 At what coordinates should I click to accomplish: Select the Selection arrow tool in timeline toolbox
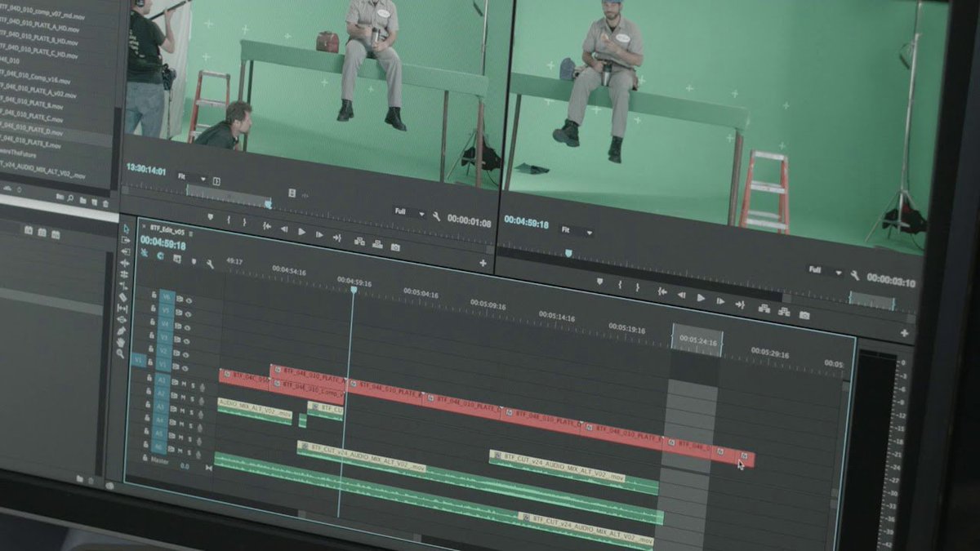tap(127, 229)
